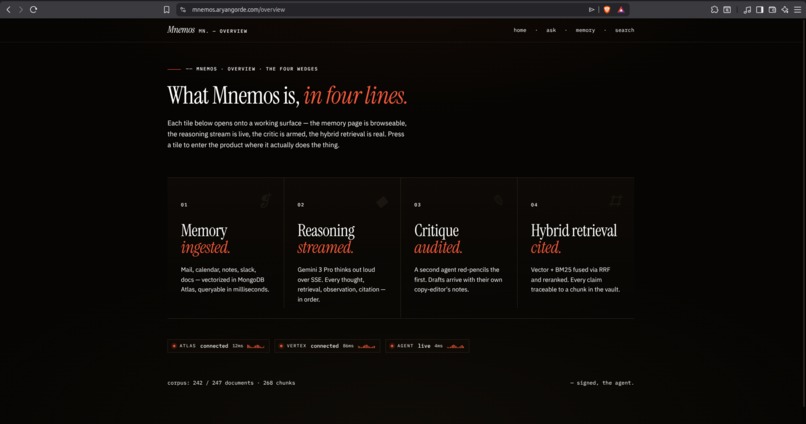The width and height of the screenshot is (806, 424).
Task: Click the heading "What Mnemos is, in four lines."
Action: point(287,96)
